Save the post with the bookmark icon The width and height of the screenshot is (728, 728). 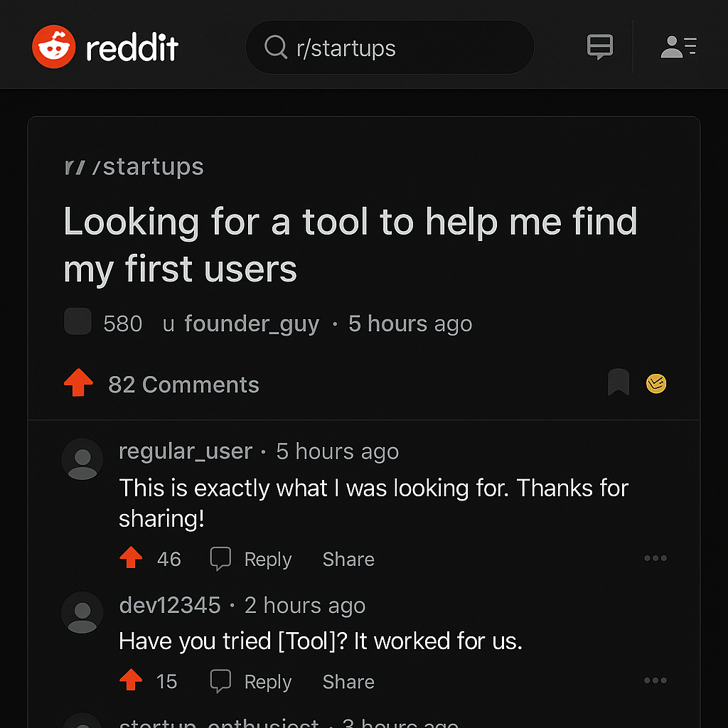point(618,382)
